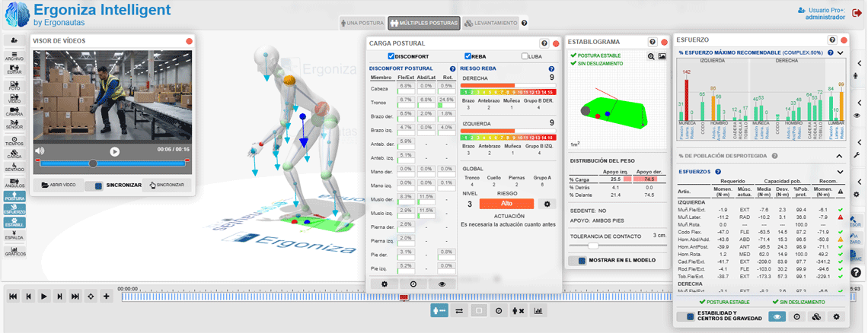Open the CARGA tool in sidebar
The image size is (868, 333).
[x=14, y=154]
